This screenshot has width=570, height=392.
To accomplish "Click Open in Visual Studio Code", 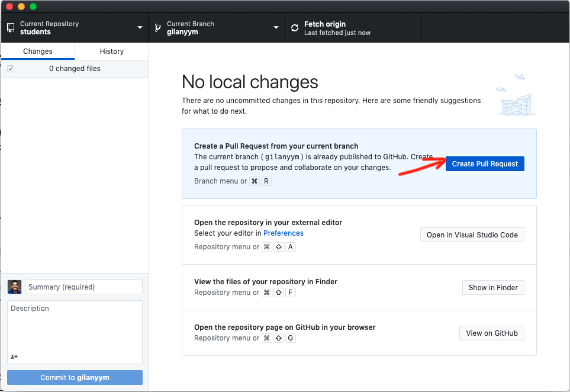I will (x=472, y=235).
